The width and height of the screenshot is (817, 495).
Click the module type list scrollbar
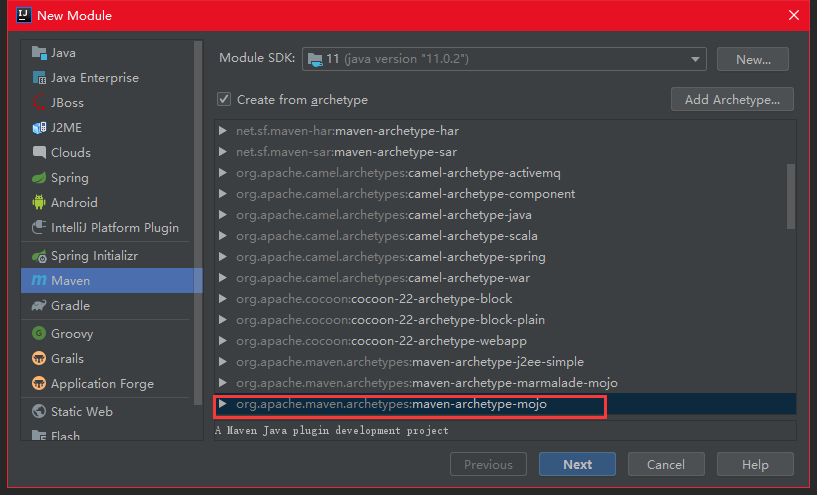(198, 223)
